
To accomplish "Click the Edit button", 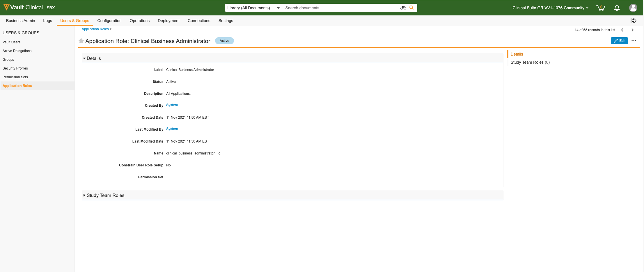I will 619,41.
